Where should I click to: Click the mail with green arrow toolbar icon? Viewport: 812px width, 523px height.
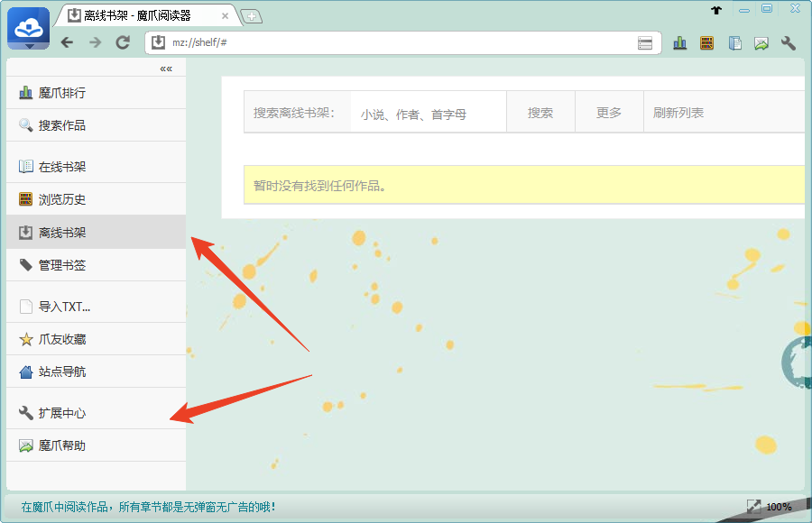[761, 42]
